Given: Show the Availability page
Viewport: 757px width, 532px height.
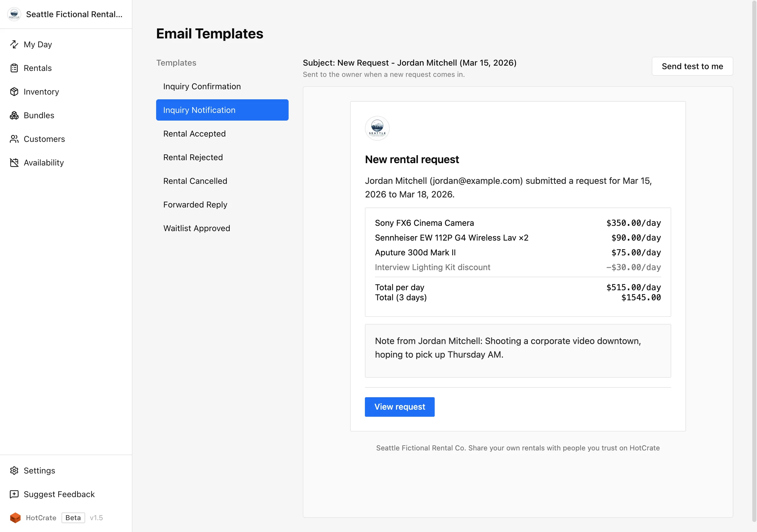Looking at the screenshot, I should tap(66, 163).
